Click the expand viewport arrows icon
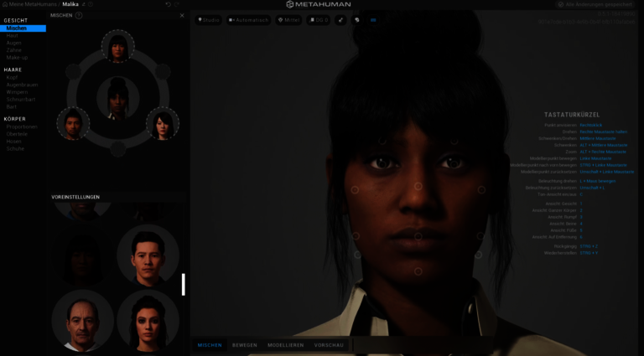The width and height of the screenshot is (644, 356). point(340,20)
